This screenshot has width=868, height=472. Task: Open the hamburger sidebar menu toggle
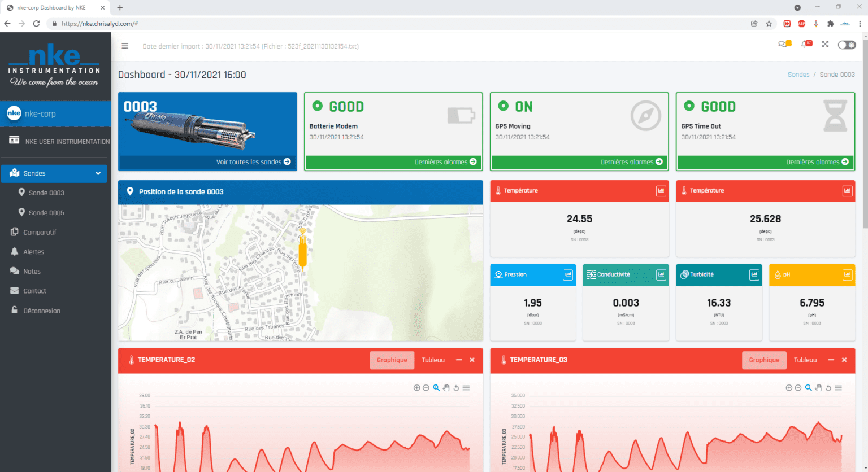click(x=125, y=46)
